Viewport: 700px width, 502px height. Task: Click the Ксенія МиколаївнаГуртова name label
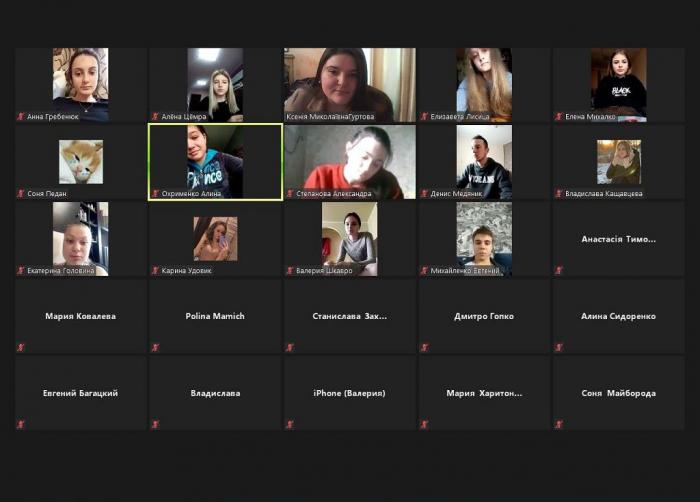[330, 117]
